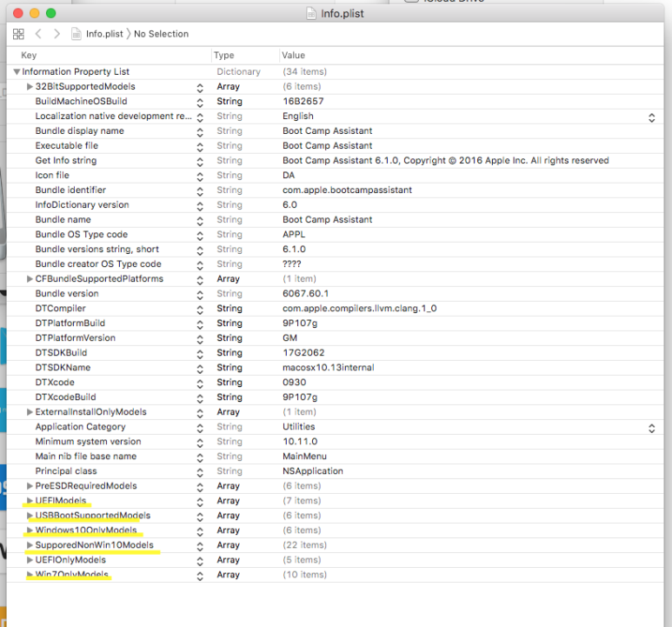The width and height of the screenshot is (672, 627).
Task: Open the key stepper for the DTCompiler row
Action: coord(200,310)
